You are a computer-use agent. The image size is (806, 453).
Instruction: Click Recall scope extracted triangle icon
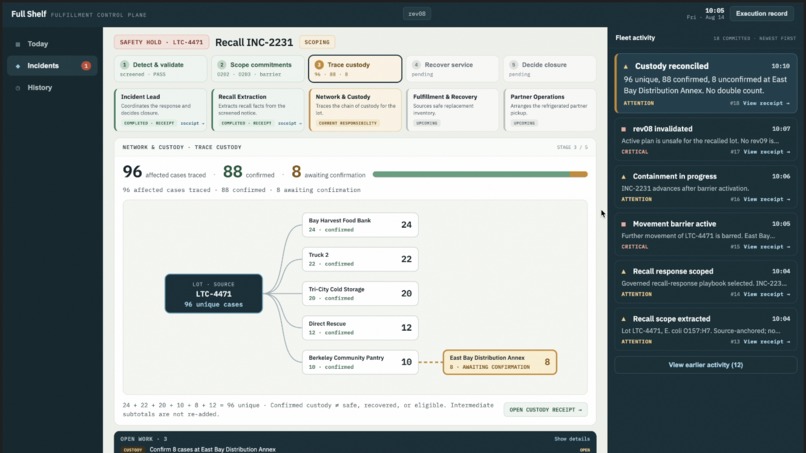click(x=624, y=319)
